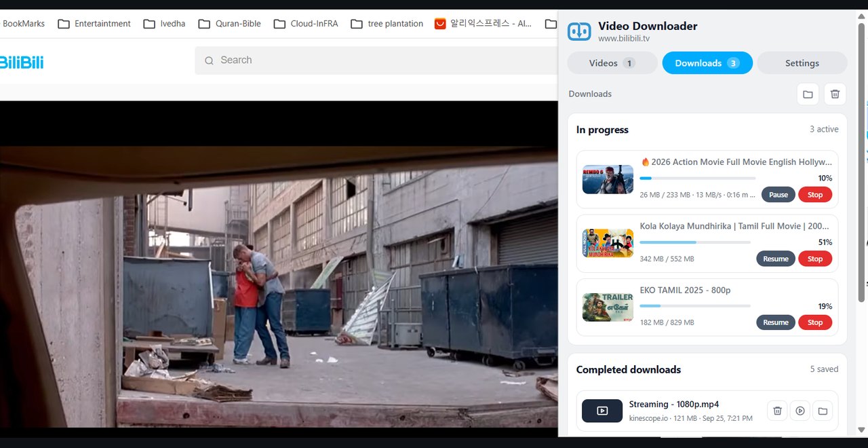Switch to the Videos tab
The height and width of the screenshot is (448, 868).
tap(612, 63)
